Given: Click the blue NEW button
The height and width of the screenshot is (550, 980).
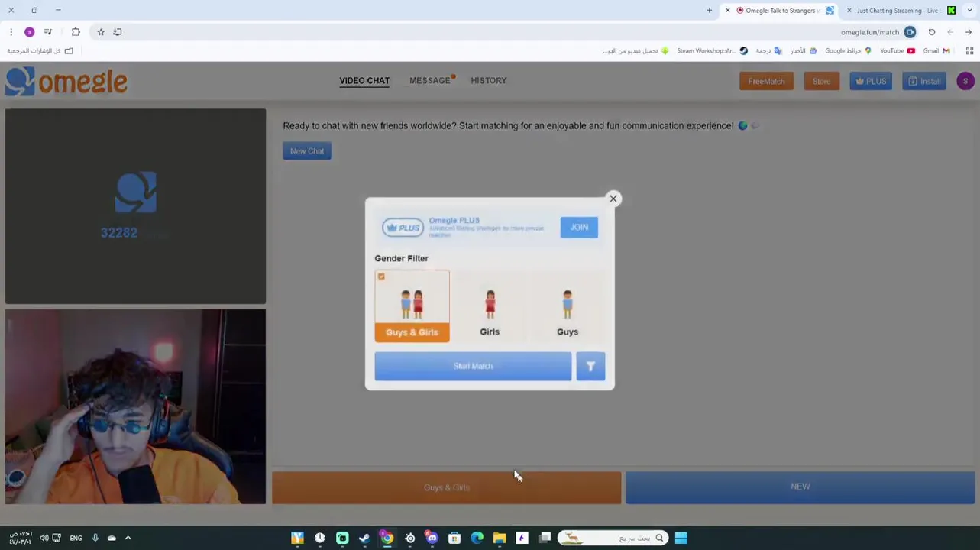Looking at the screenshot, I should point(800,487).
